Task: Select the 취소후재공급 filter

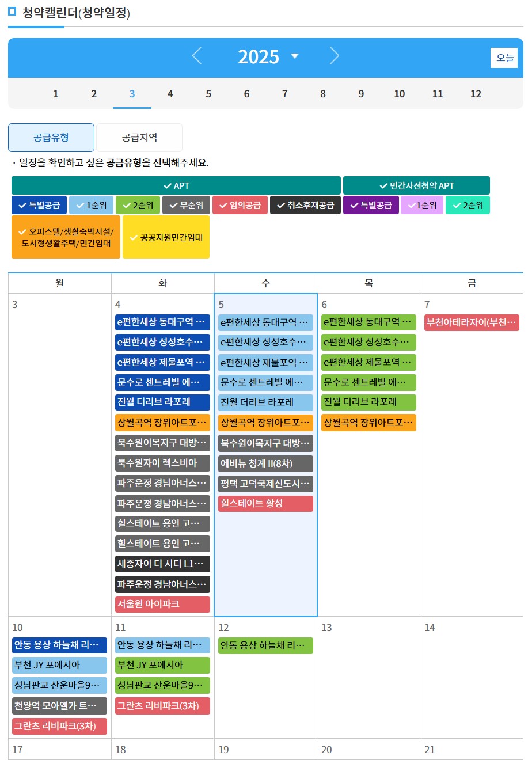Action: click(x=305, y=205)
